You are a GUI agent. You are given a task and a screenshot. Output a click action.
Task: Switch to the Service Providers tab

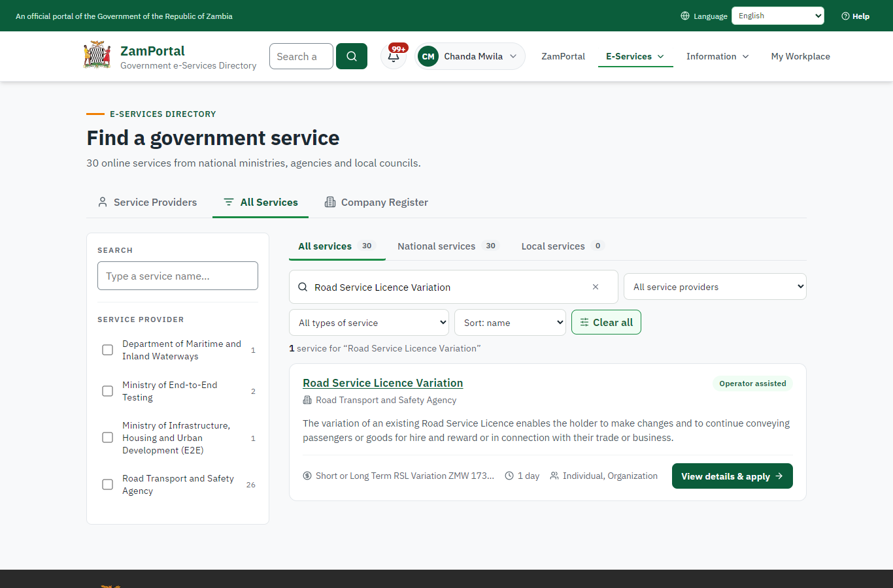147,203
